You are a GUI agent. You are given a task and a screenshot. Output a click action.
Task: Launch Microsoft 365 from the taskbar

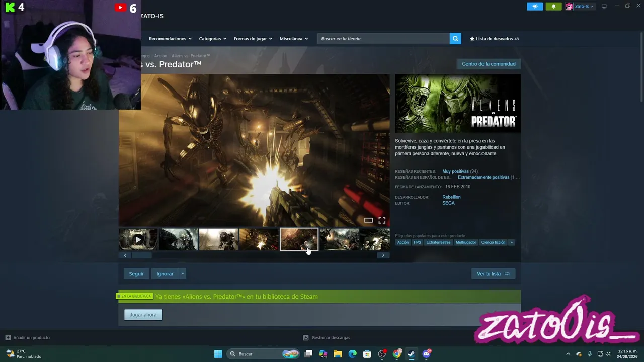[x=323, y=354]
